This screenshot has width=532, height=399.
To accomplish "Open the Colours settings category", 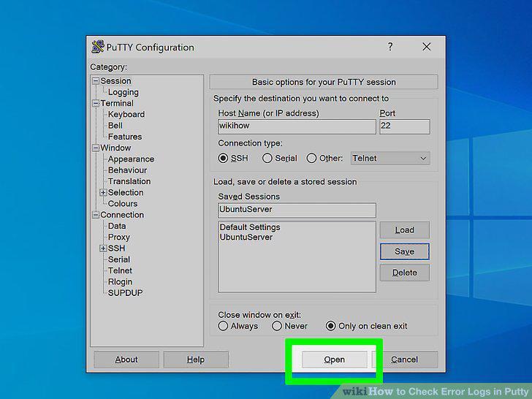I will point(123,204).
